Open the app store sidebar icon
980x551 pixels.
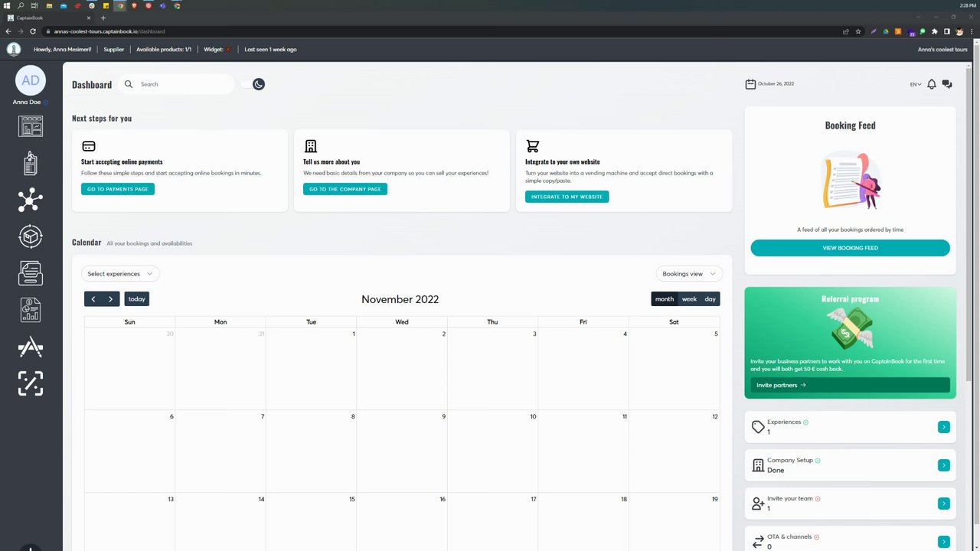tap(31, 347)
